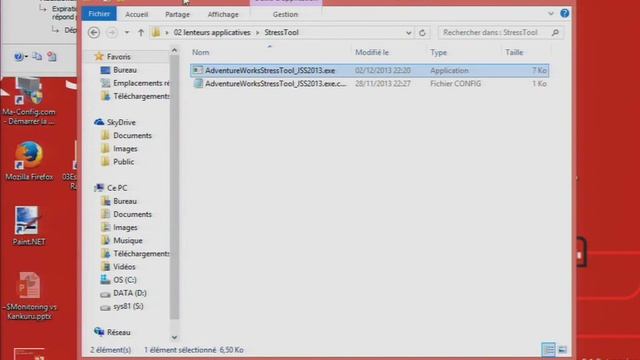Open the recent locations dropdown arrow
This screenshot has height=360, width=640.
tap(127, 32)
